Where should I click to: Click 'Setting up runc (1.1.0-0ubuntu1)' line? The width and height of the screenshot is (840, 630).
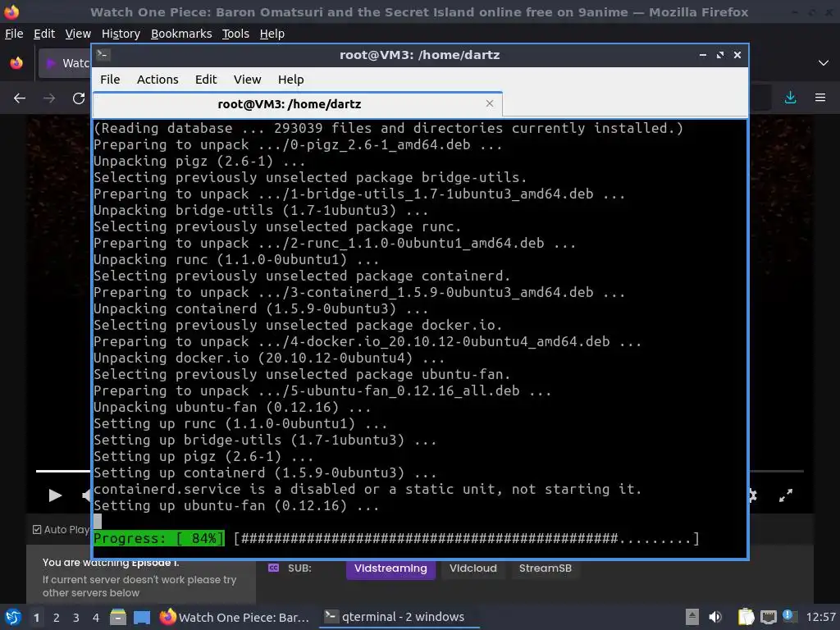coord(240,424)
